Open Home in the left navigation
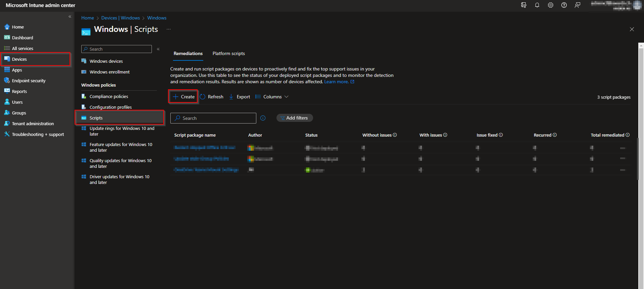Screen dimensions: 644x289 (18, 27)
